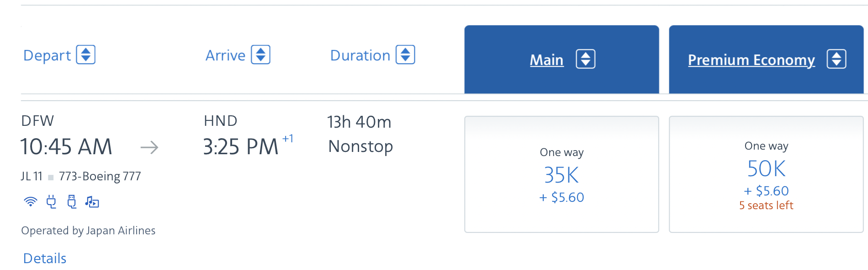868x270 pixels.
Task: Open the Premium Economy fare tab
Action: [752, 60]
